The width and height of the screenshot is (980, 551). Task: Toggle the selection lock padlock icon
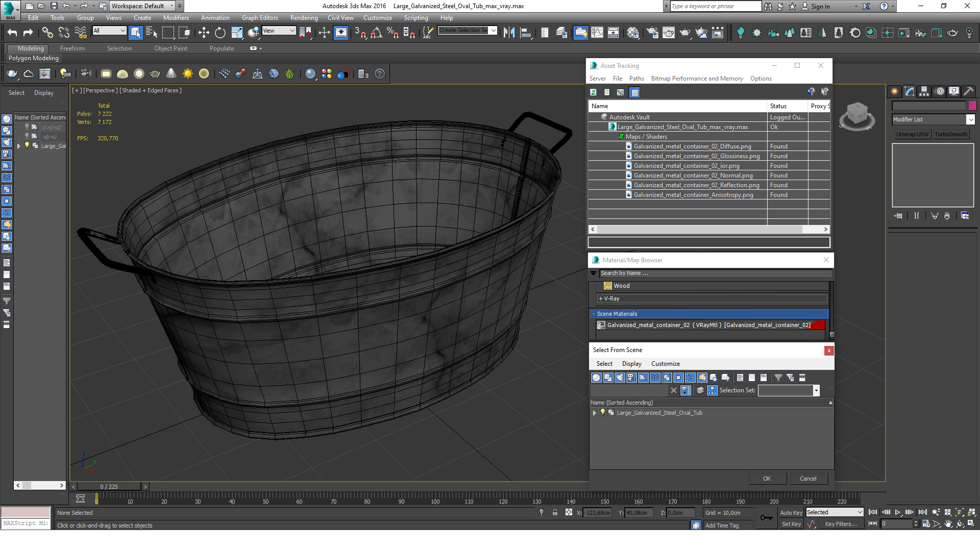(555, 513)
